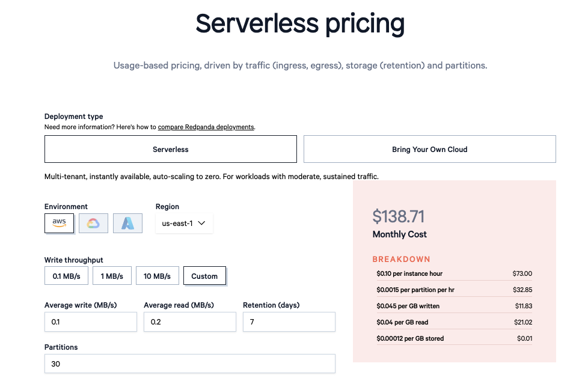The width and height of the screenshot is (588, 384).
Task: Click the Retention (days) input
Action: pos(289,322)
